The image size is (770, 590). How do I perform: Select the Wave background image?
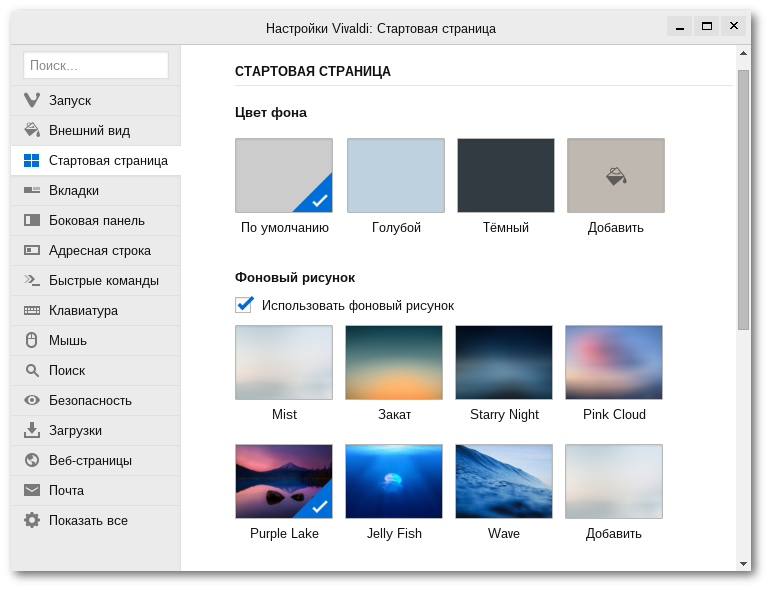(x=504, y=481)
